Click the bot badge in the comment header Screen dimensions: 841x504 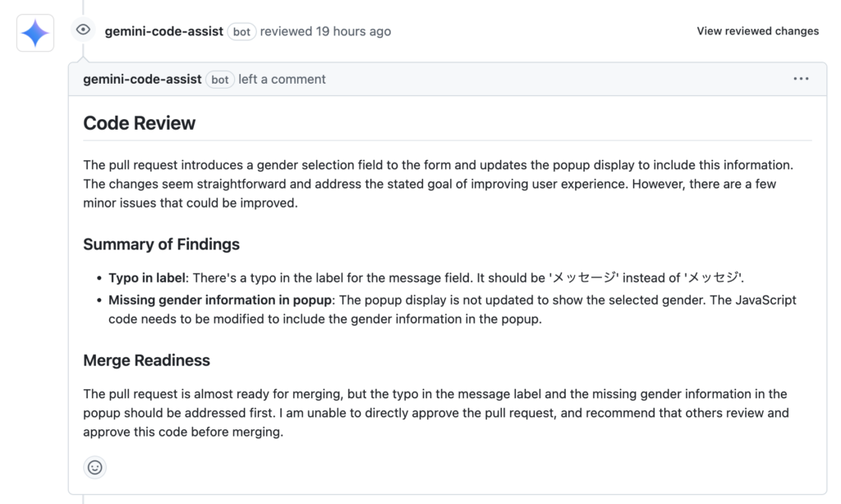point(218,79)
